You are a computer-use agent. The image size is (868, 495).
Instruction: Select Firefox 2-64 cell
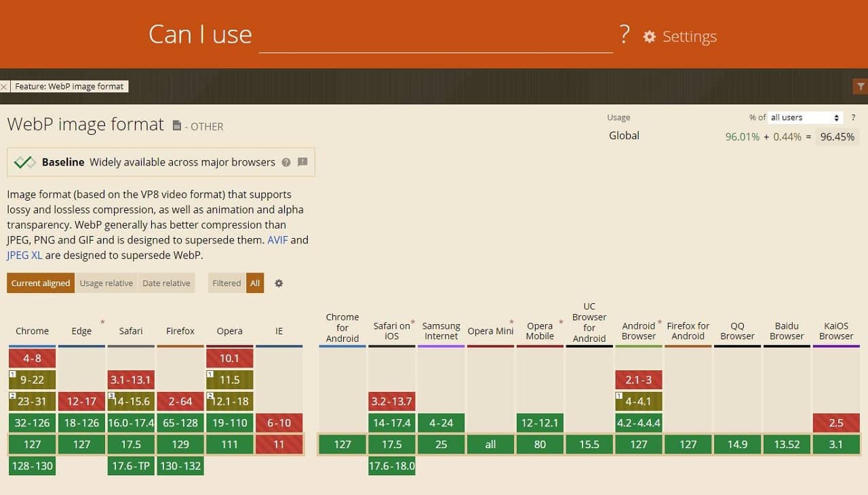coord(180,401)
